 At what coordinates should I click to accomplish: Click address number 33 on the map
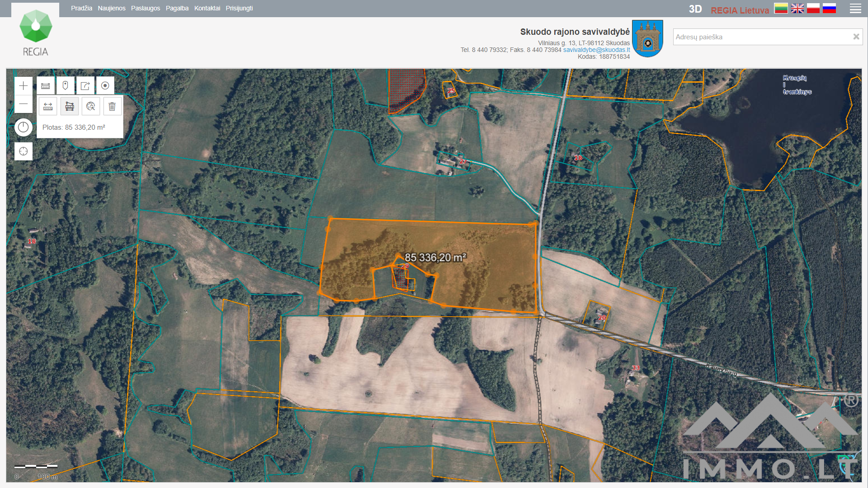tap(636, 368)
